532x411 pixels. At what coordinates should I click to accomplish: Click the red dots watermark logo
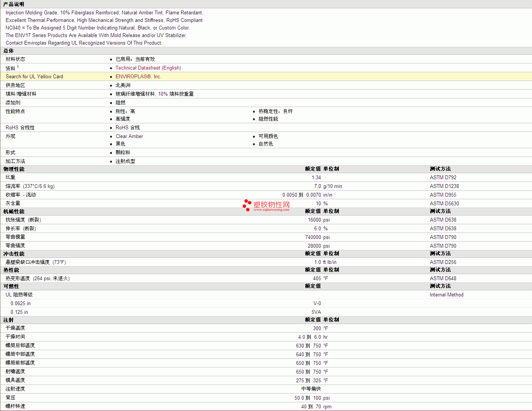click(x=247, y=205)
